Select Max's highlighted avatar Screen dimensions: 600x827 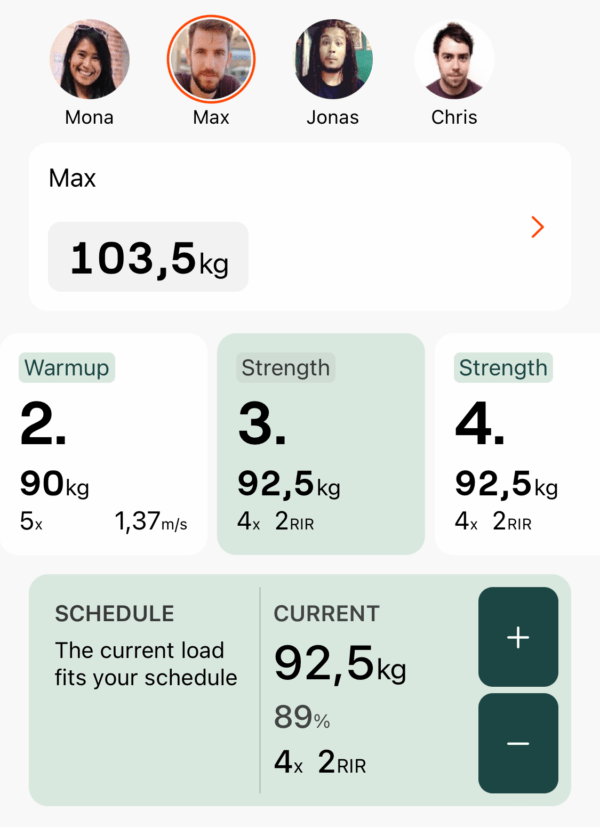point(211,58)
